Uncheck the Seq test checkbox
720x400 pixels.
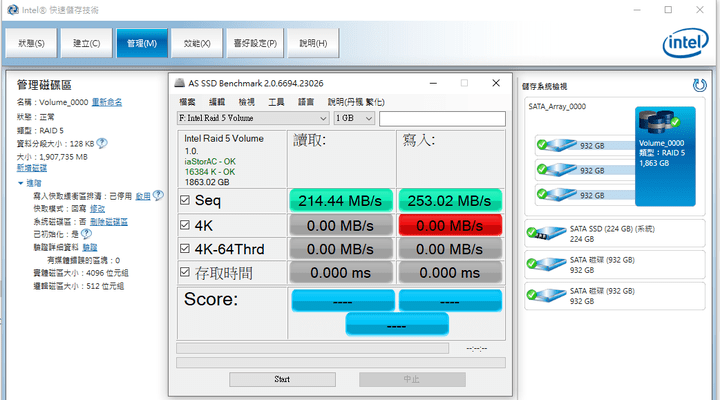(185, 200)
